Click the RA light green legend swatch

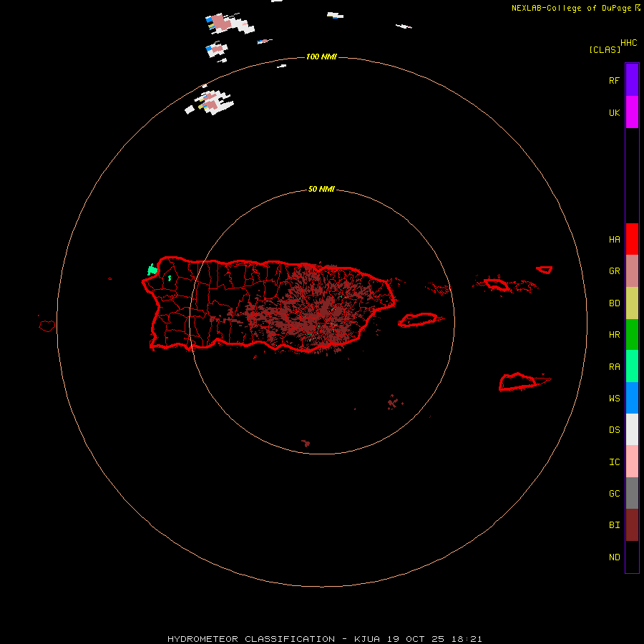632,366
